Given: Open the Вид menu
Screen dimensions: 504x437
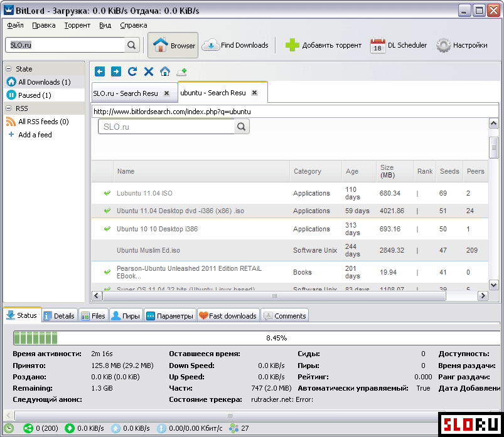Looking at the screenshot, I should tap(105, 25).
